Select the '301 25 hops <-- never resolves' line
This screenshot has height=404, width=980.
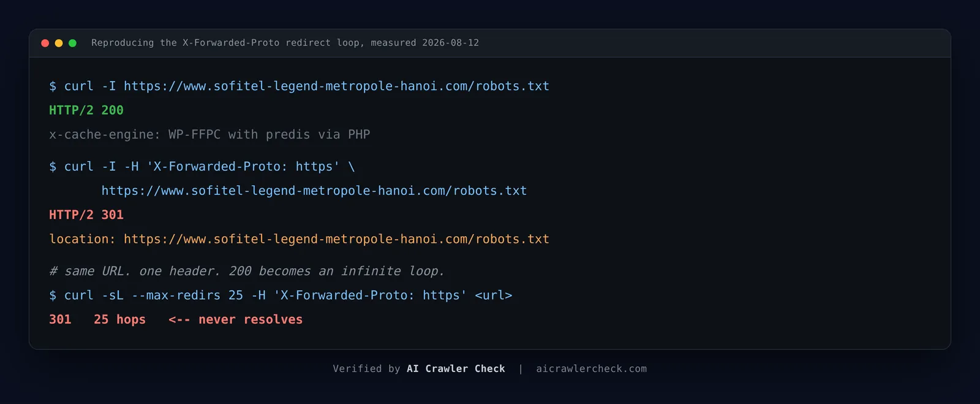[176, 319]
